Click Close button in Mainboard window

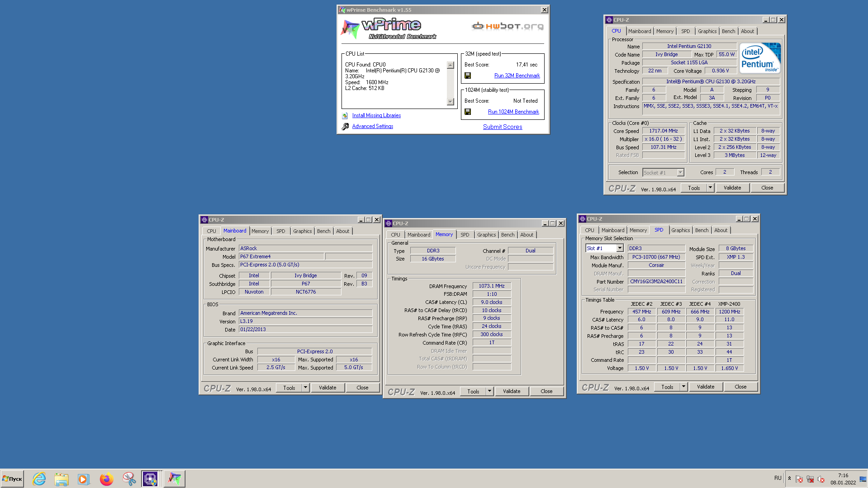(362, 388)
